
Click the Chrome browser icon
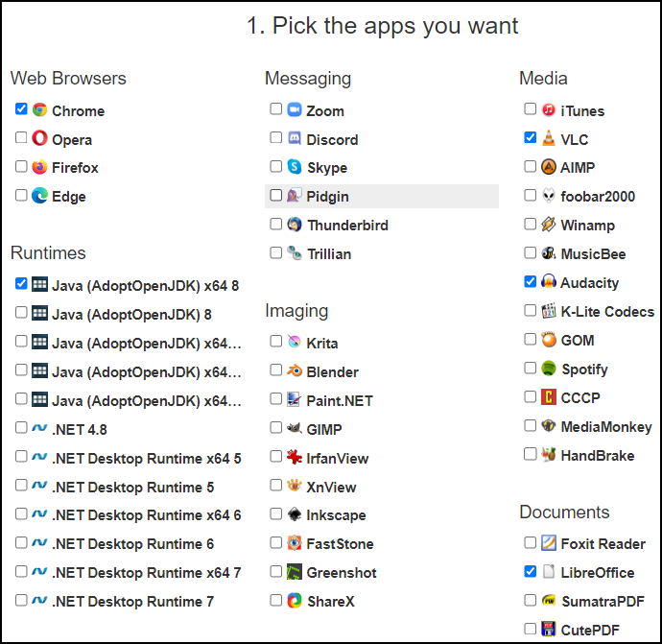coord(39,109)
